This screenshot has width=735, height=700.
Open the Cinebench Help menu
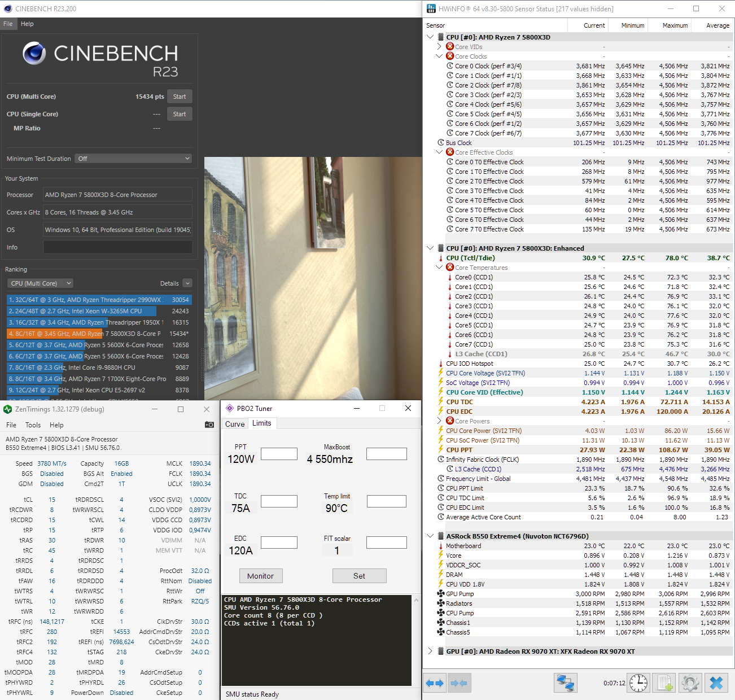click(27, 24)
